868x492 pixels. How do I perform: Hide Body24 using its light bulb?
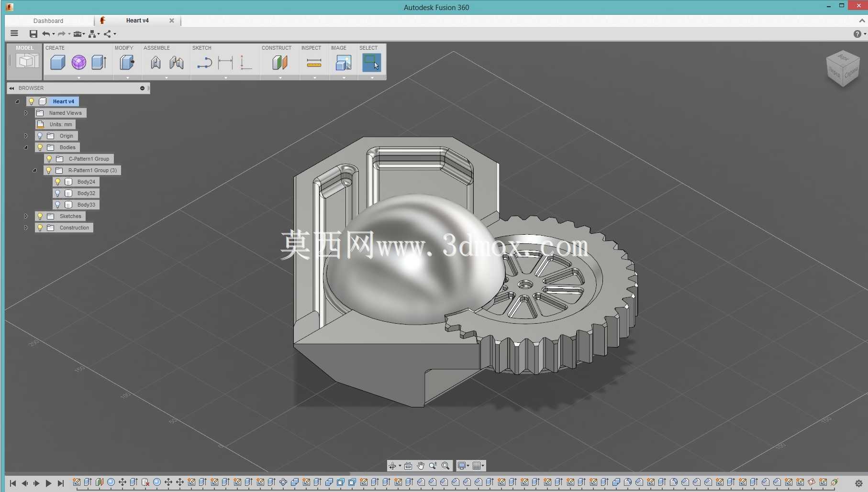click(x=58, y=182)
